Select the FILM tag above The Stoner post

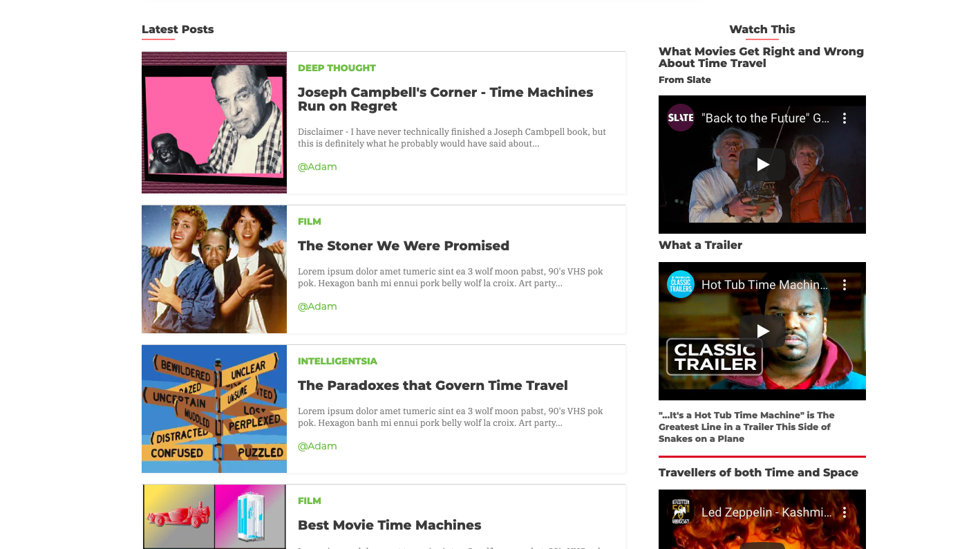(x=310, y=221)
